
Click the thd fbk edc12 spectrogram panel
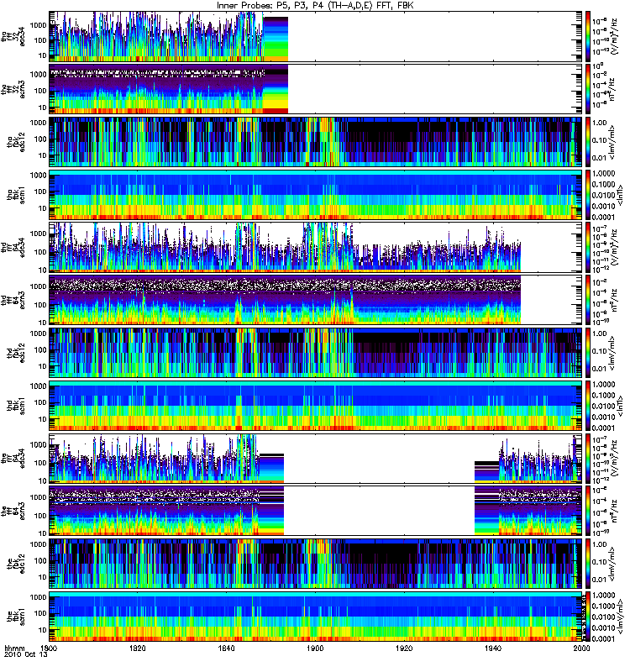(316, 353)
